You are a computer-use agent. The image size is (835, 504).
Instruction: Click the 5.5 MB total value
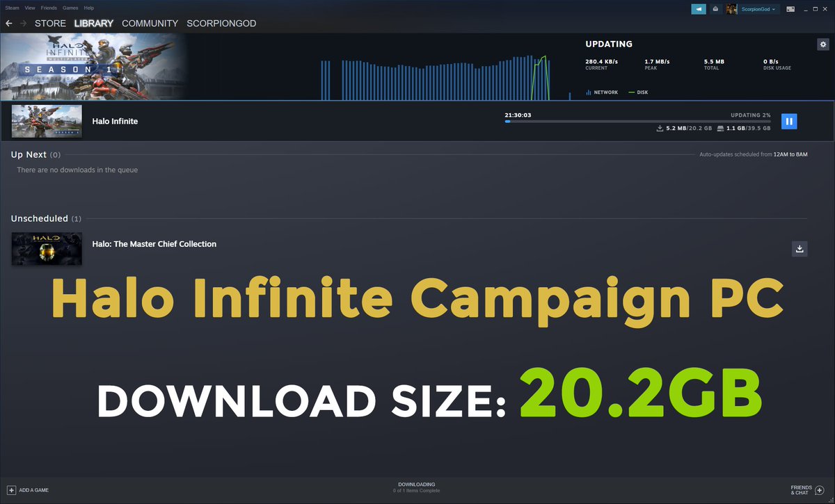coord(714,62)
